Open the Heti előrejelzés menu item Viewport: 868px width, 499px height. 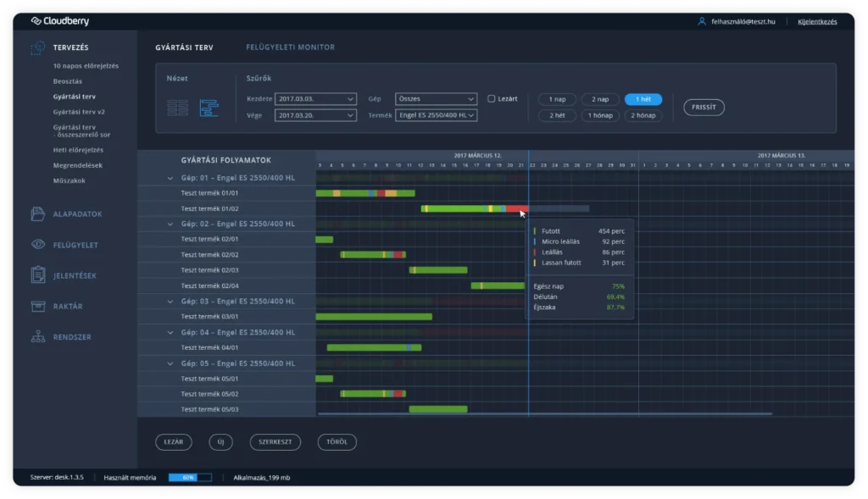[78, 150]
